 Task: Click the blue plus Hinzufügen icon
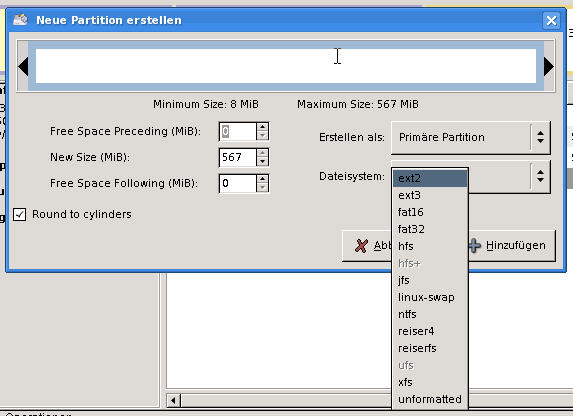[x=475, y=246]
